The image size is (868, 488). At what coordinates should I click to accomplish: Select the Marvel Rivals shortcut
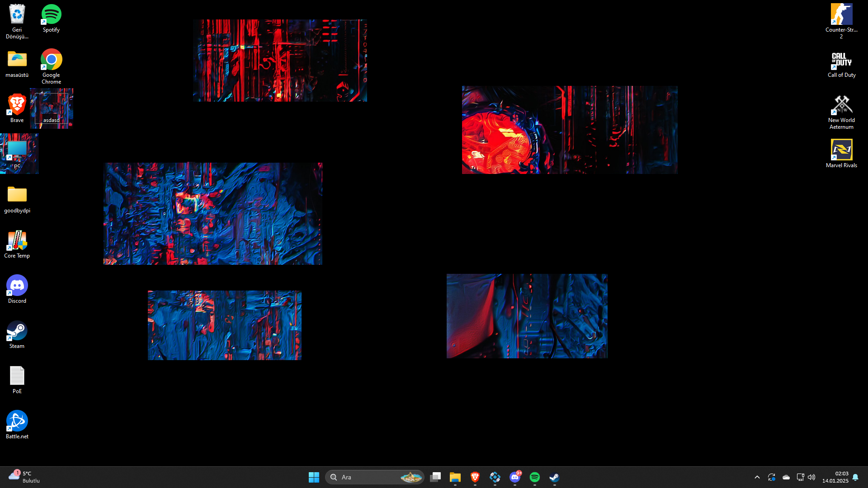841,154
